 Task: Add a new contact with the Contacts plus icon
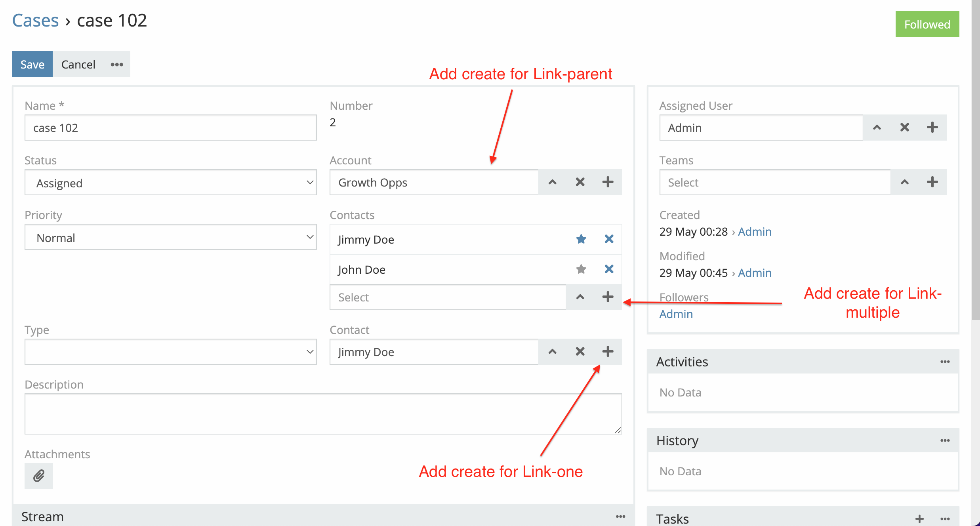(x=607, y=297)
